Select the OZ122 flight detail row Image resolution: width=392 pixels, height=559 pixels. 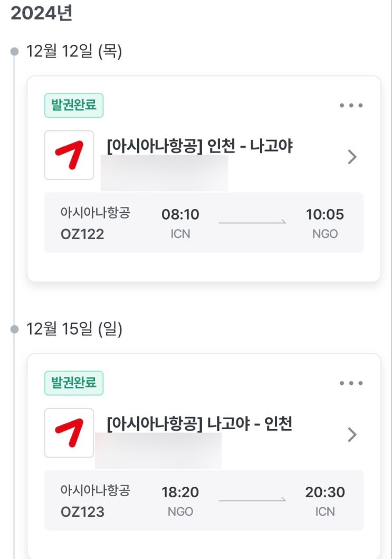(x=204, y=223)
